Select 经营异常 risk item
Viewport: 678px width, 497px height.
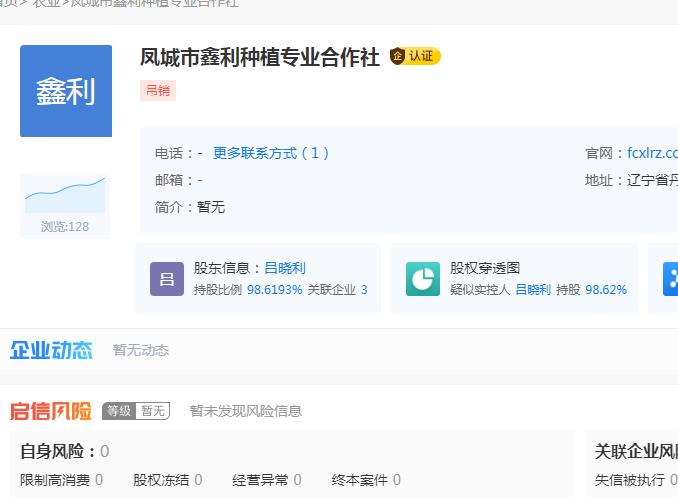260,480
